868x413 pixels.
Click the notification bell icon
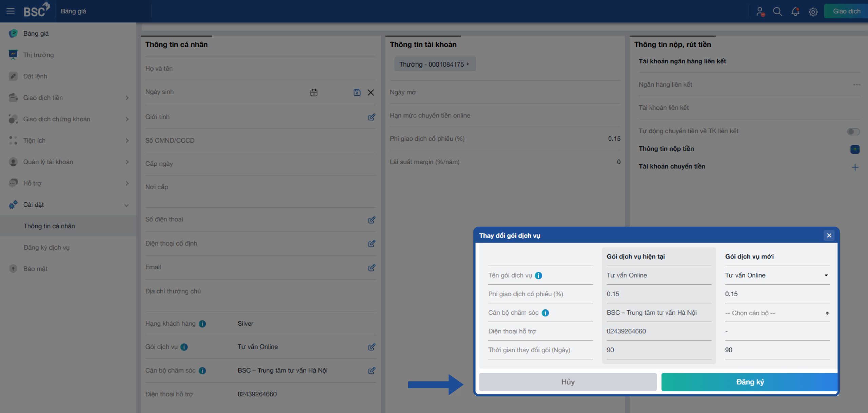(x=795, y=12)
